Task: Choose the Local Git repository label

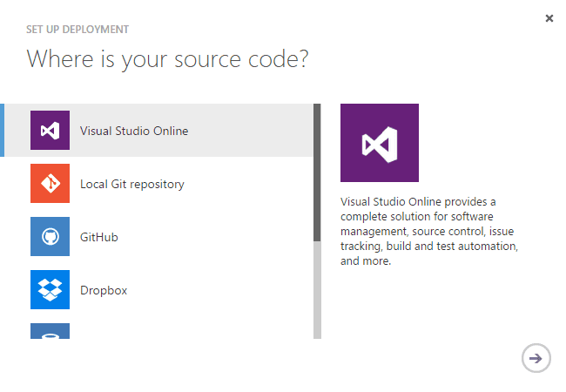Action: pos(132,185)
